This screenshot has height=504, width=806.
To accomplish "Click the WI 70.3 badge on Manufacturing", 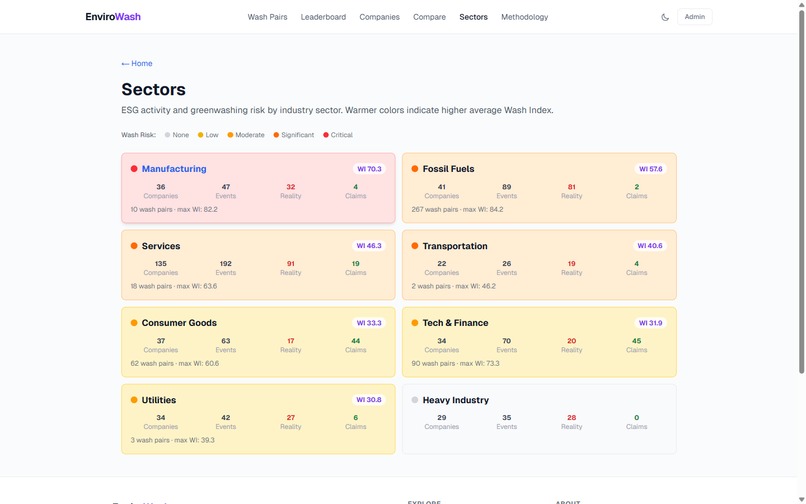I will (369, 169).
